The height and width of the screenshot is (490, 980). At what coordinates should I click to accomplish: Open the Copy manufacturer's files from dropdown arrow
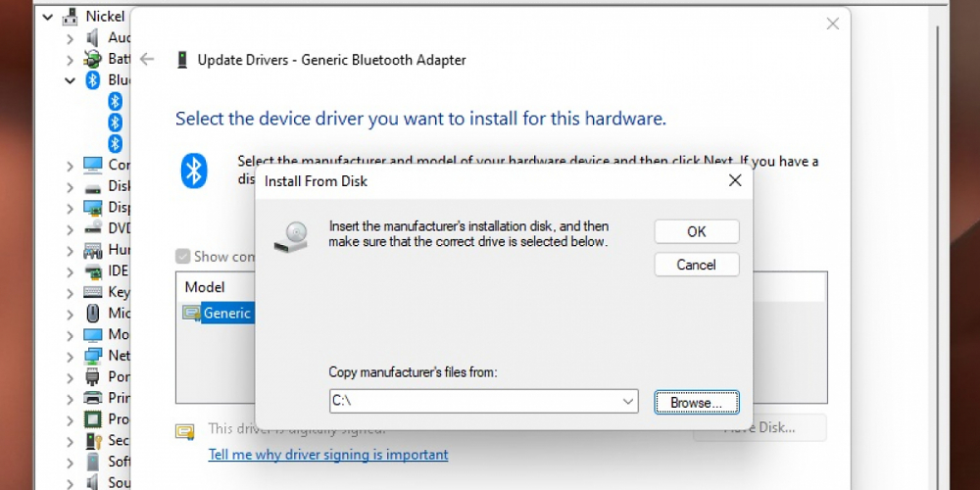point(627,402)
